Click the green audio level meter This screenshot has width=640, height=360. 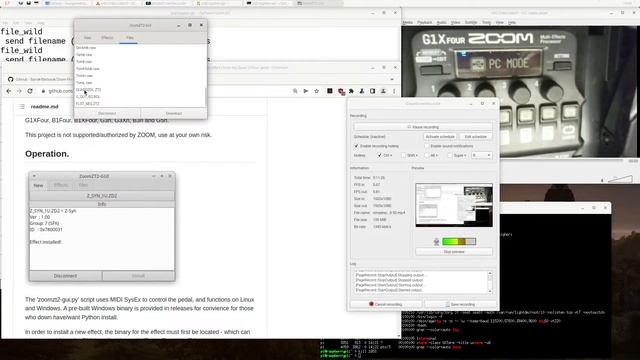pos(459,242)
